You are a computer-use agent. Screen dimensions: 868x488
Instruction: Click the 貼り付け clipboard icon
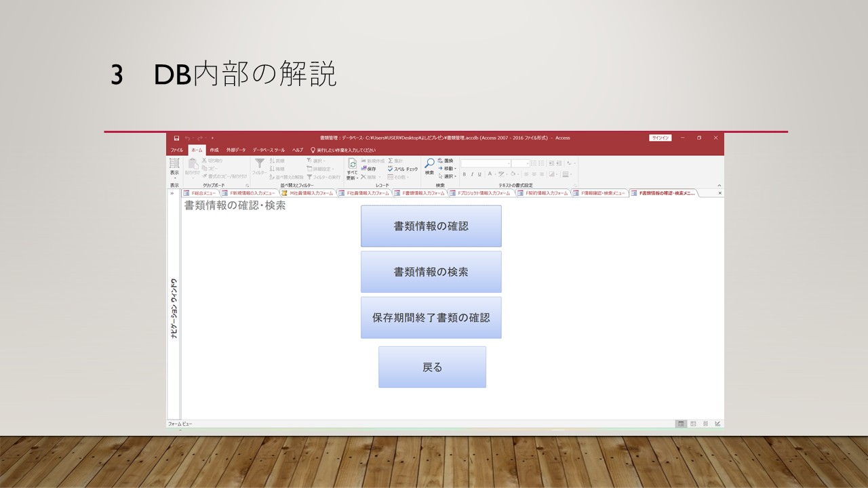tap(193, 165)
